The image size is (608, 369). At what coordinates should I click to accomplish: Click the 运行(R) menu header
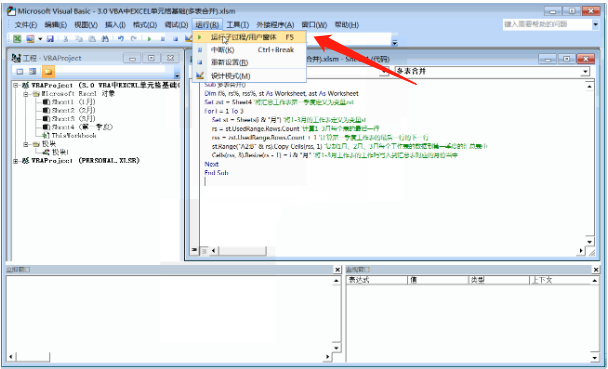pos(207,25)
